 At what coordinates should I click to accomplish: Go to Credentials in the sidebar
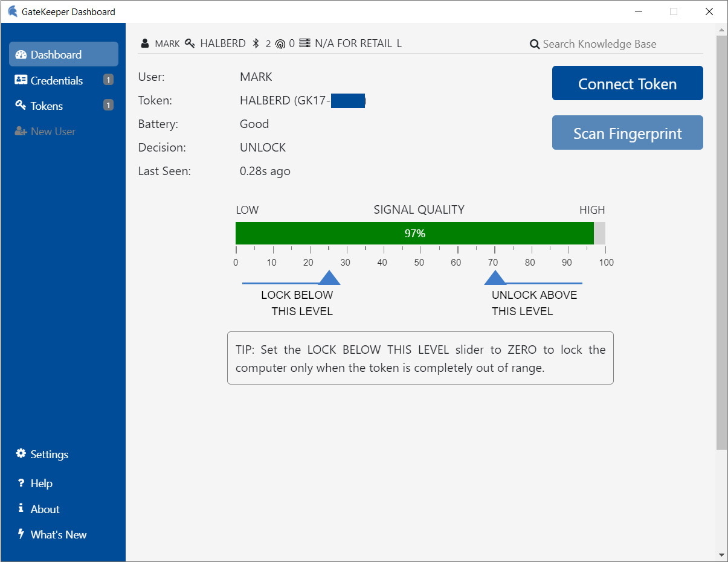point(63,80)
